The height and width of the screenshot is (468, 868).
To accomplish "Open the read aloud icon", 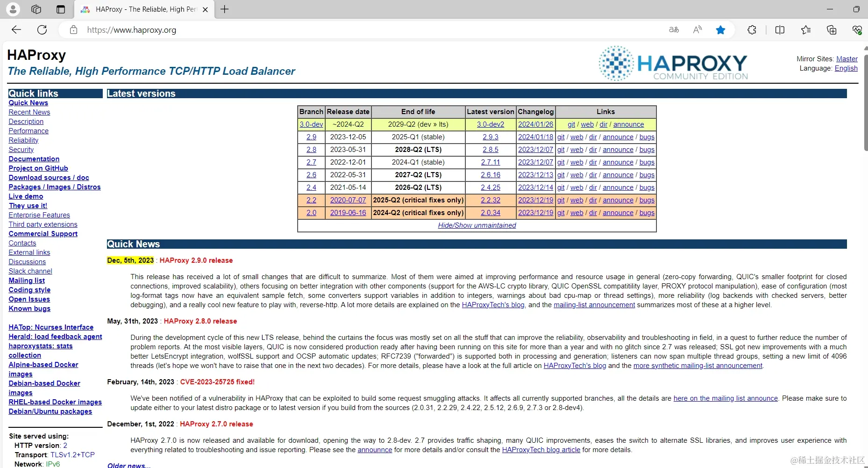I will (x=697, y=30).
